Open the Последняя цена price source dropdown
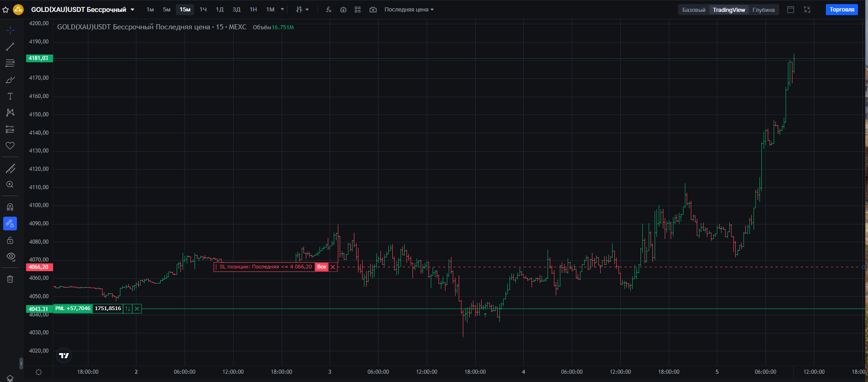Viewport: 868px width, 382px height. point(409,10)
